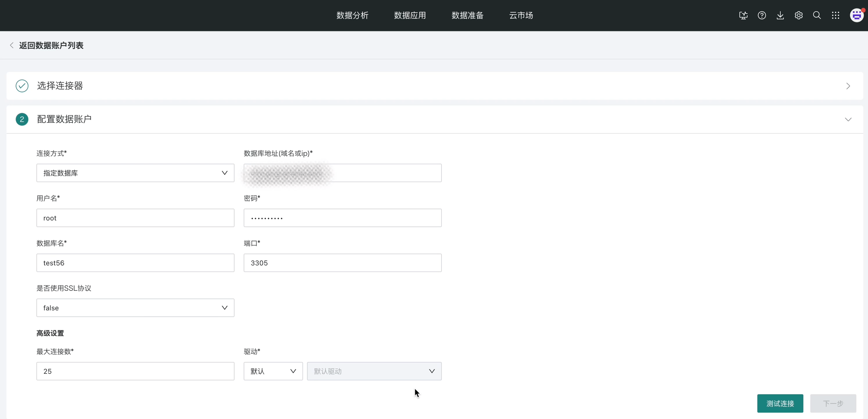Click the 配置数据账户 step title
Screen dimensions: 868x419
point(64,119)
